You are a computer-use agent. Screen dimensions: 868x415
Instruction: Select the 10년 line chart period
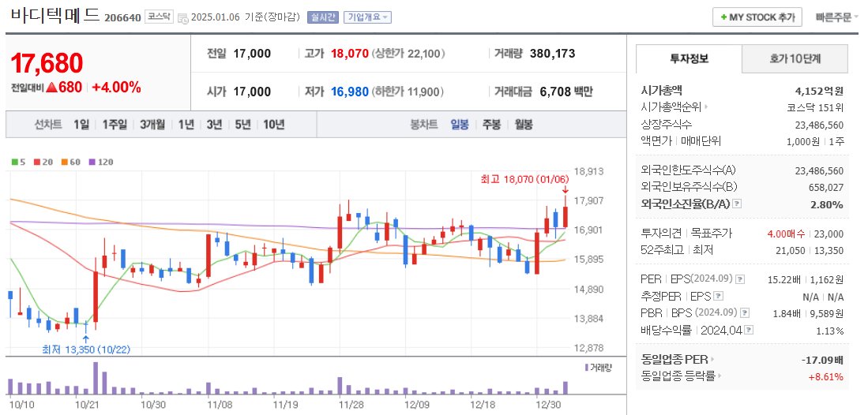pos(273,125)
